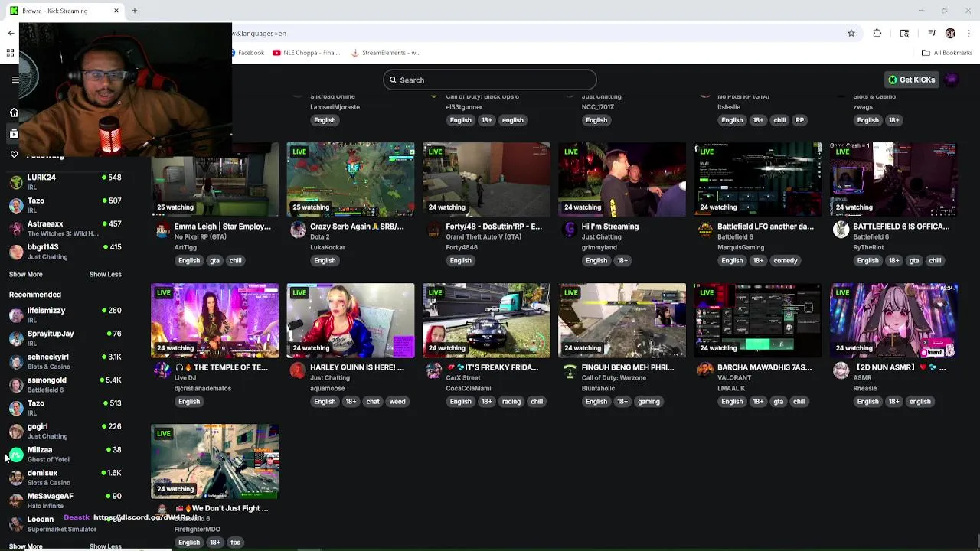
Task: Open the Kick account avatar menu
Action: tap(952, 80)
